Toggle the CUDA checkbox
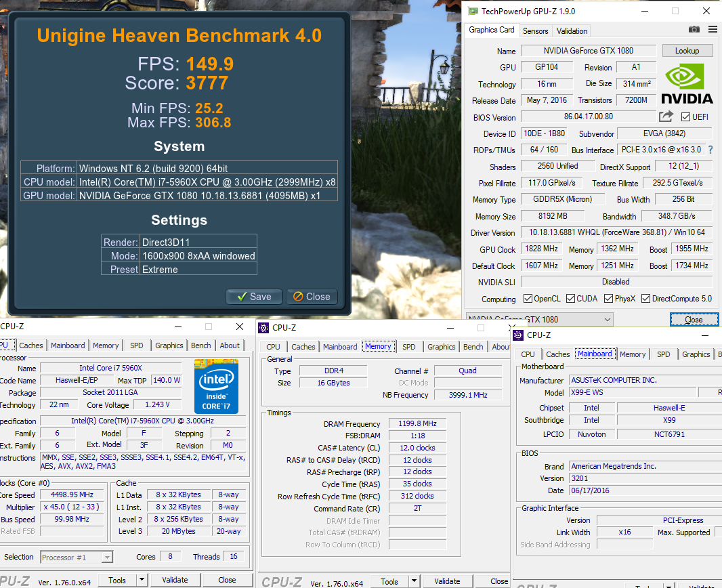This screenshot has width=722, height=588. (570, 298)
